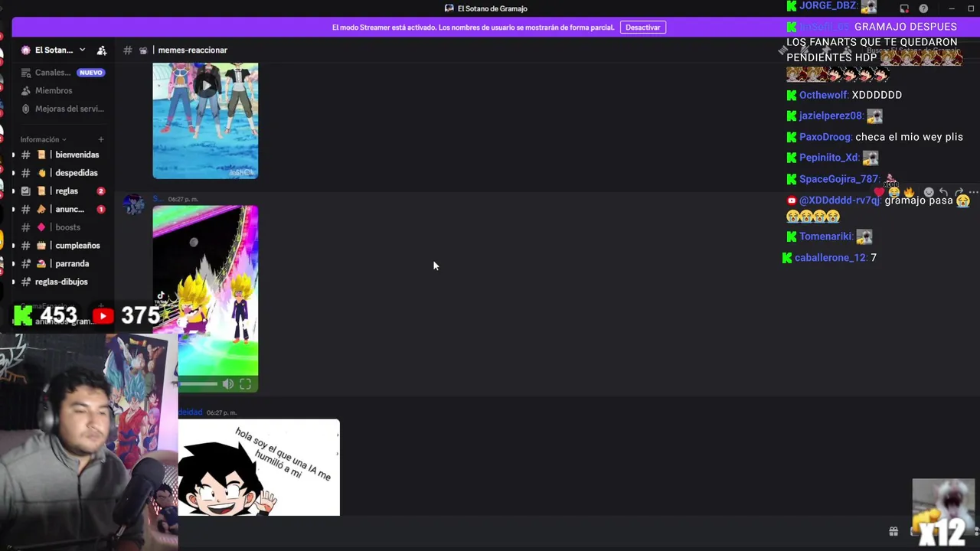This screenshot has width=980, height=551.
Task: Click the username caballerone_12 in chat
Action: click(x=831, y=258)
